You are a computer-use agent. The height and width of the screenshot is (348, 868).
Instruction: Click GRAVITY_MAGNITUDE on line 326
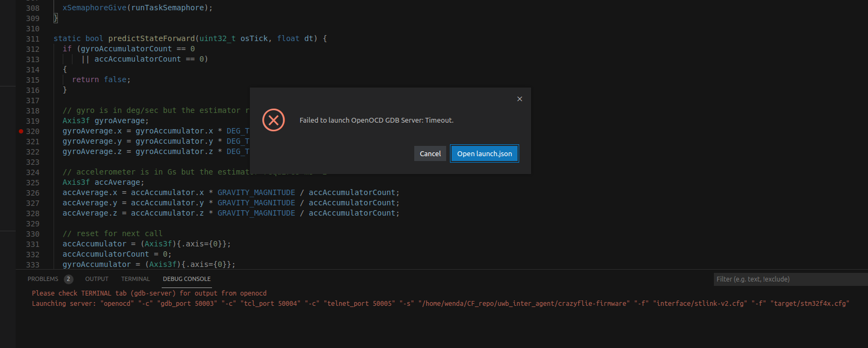tap(256, 192)
